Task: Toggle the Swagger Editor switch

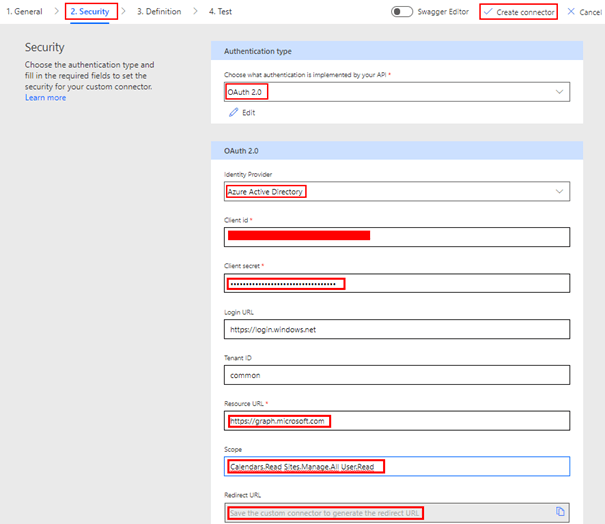Action: coord(402,12)
